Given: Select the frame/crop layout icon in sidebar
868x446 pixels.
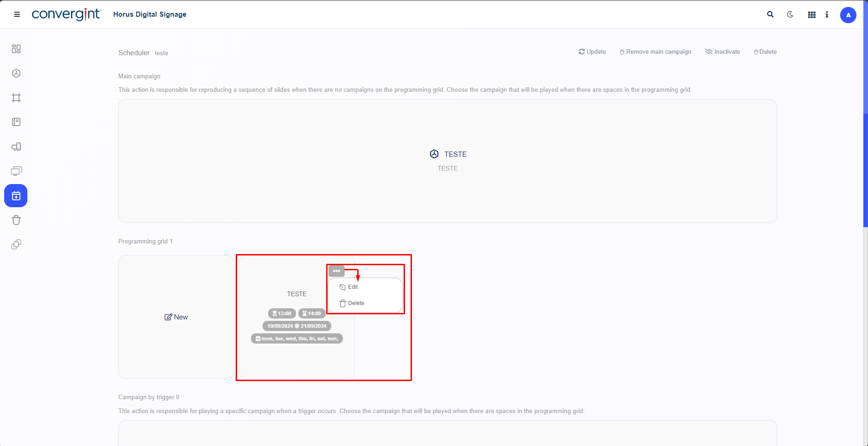Looking at the screenshot, I should click(x=16, y=98).
